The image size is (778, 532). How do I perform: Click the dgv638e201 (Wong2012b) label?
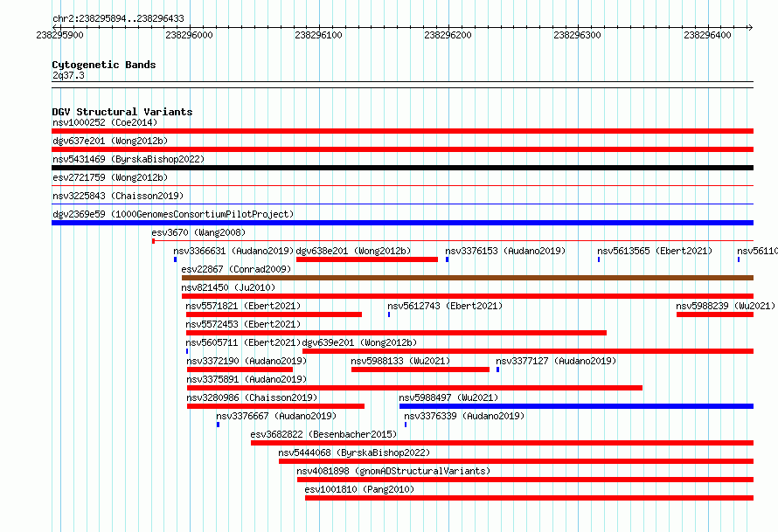click(x=353, y=251)
